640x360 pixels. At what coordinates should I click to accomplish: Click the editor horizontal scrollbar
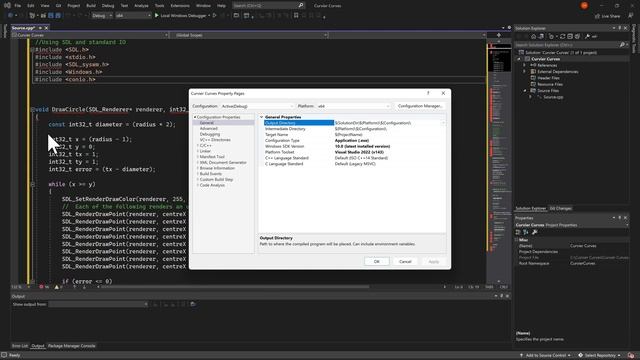[x=235, y=287]
